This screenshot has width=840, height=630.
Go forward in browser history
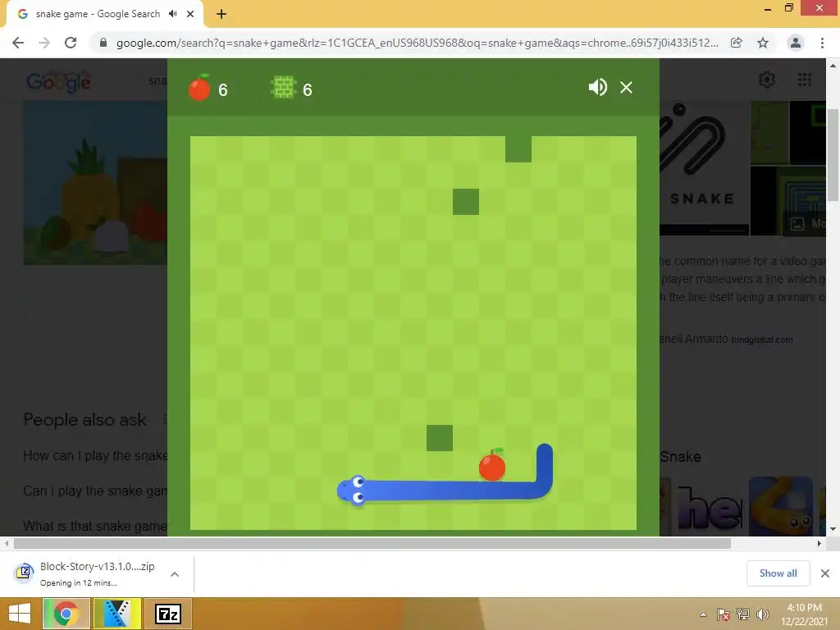(44, 43)
